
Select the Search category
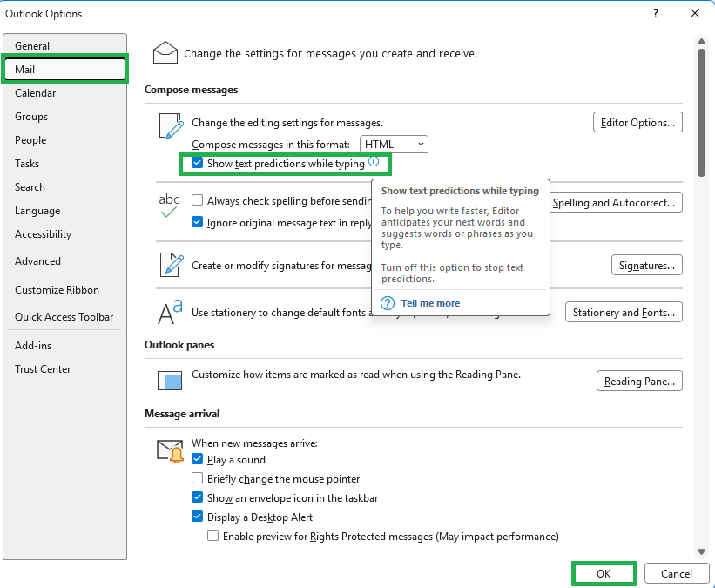[x=64, y=187]
